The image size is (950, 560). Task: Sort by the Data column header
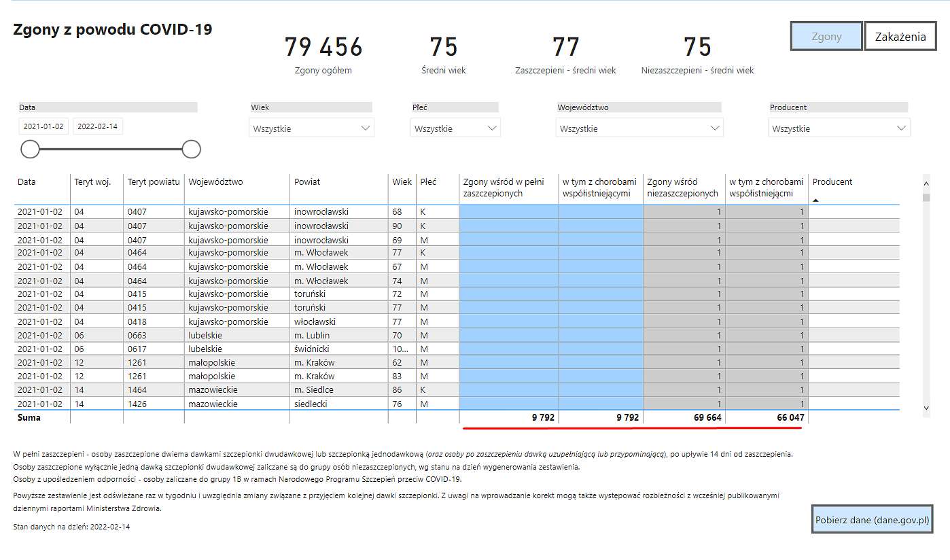point(27,182)
